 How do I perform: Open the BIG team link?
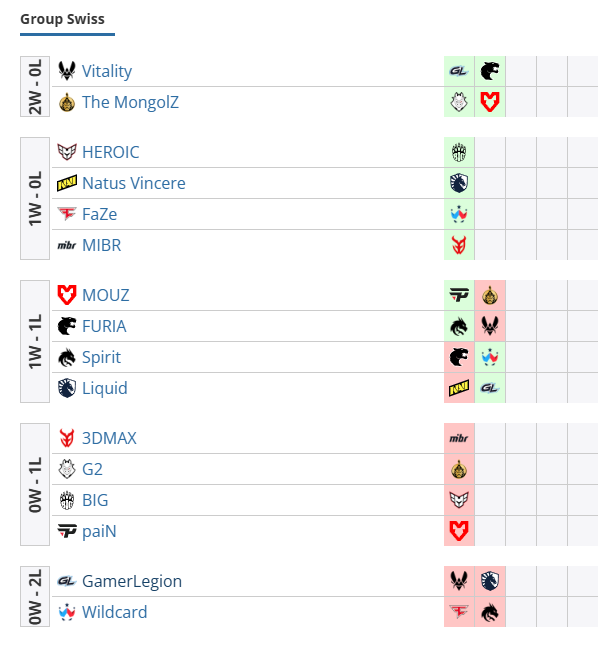95,500
